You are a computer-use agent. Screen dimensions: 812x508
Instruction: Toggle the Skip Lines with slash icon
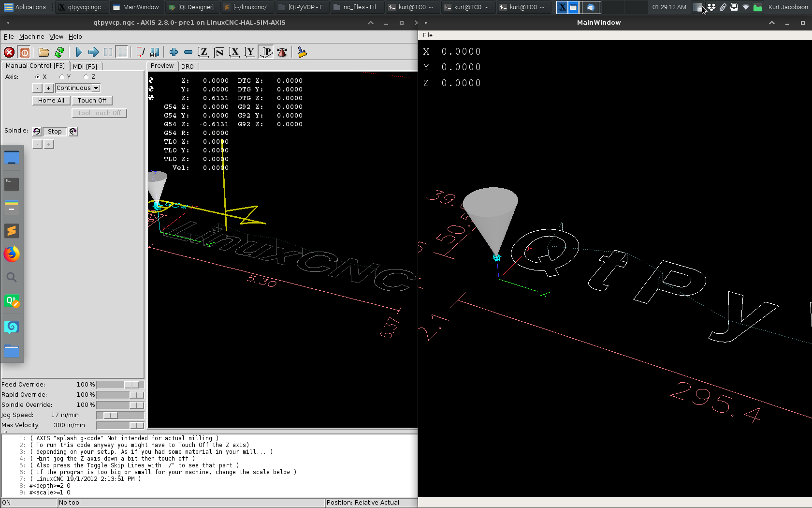click(141, 52)
